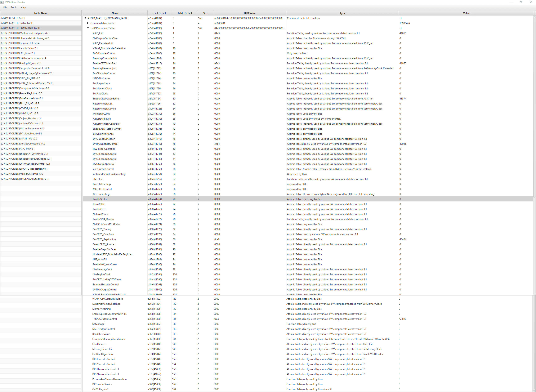The height and width of the screenshot is (392, 536).
Task: Select the UpdateCRTC_DoubleBufferRegisters row
Action: point(308,254)
